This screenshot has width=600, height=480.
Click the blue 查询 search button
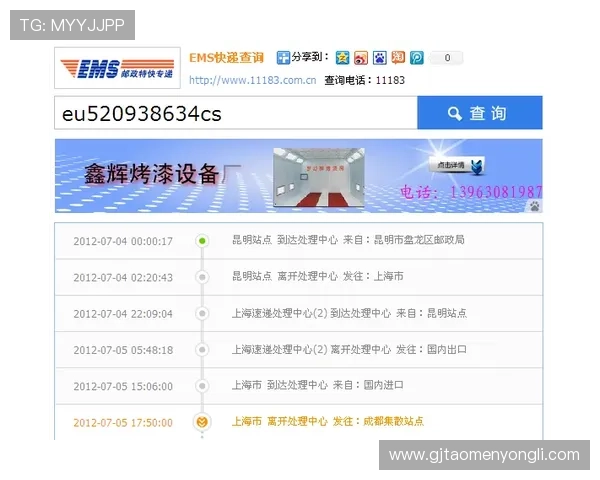click(x=480, y=113)
